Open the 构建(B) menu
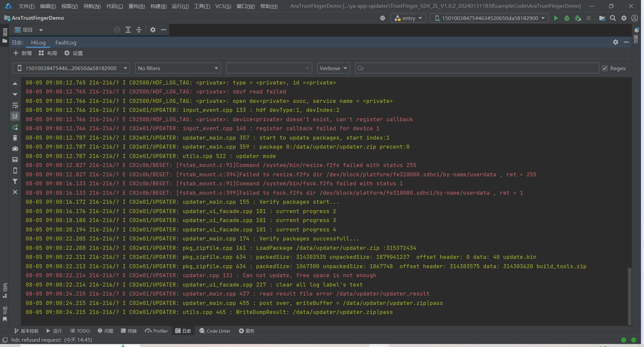The width and height of the screenshot is (644, 347). point(159,6)
